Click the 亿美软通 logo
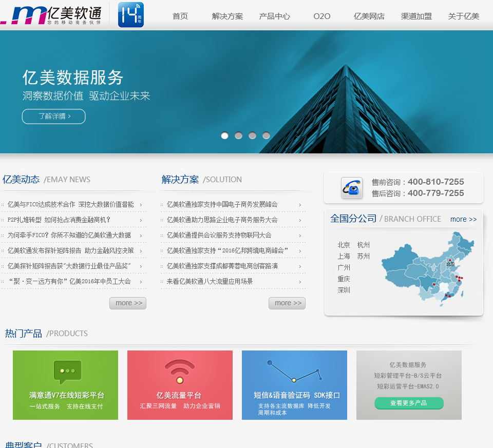The height and width of the screenshot is (448, 493). tap(51, 15)
